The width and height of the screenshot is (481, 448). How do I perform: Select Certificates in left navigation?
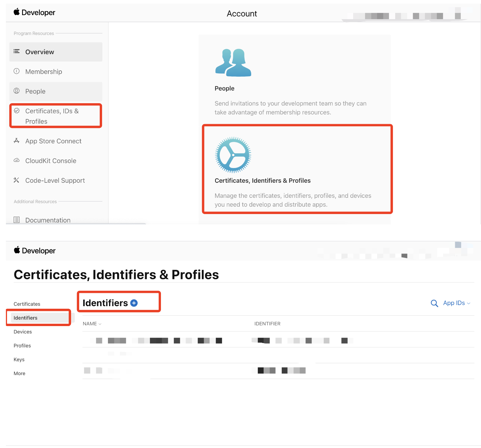point(27,304)
